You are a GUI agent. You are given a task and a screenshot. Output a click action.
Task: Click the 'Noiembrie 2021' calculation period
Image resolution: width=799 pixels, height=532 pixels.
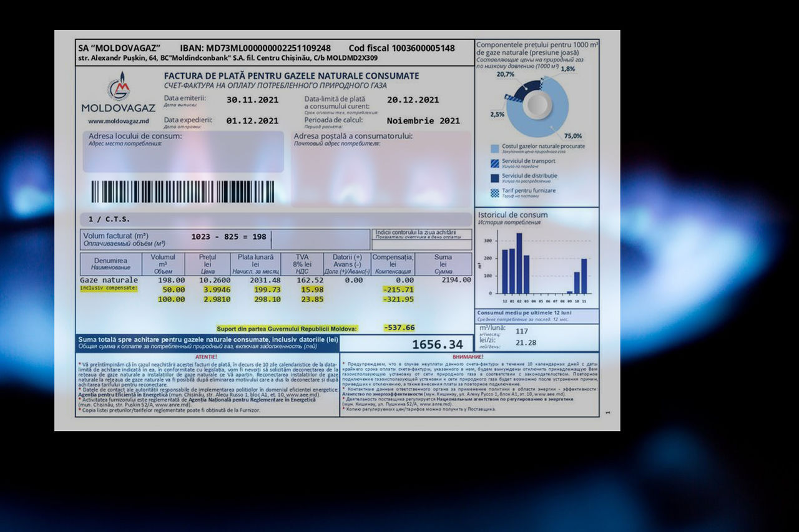tap(423, 120)
